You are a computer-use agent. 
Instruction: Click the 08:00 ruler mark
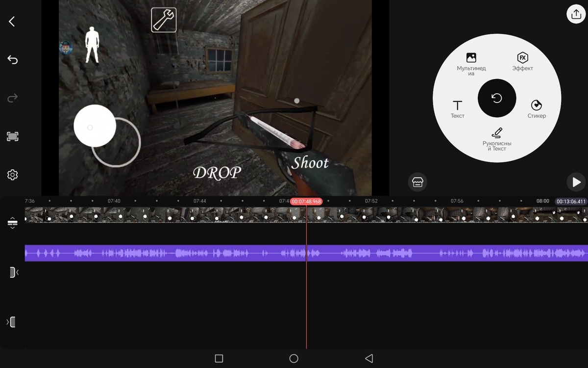pos(542,201)
